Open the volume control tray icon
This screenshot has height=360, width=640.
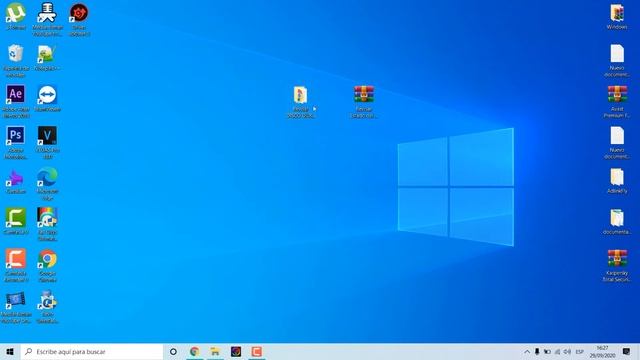click(x=567, y=351)
